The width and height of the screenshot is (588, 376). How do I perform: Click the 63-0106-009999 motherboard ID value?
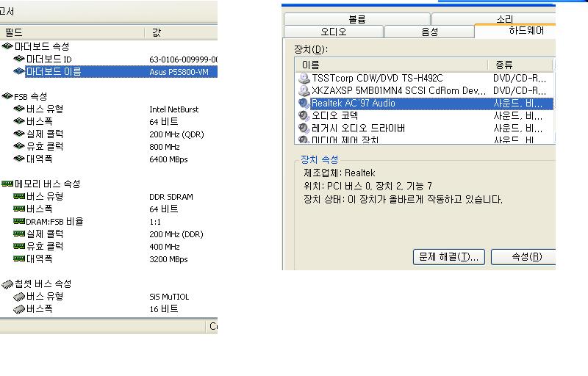183,59
